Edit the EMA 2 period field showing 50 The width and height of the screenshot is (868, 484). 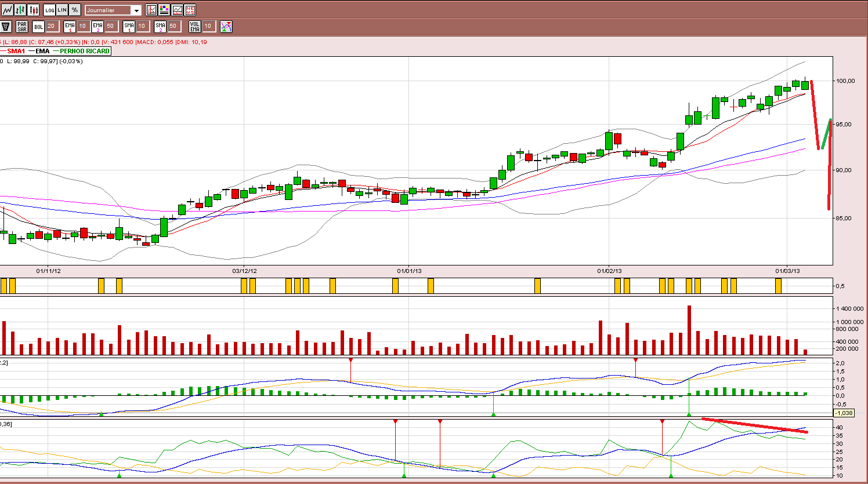pyautogui.click(x=111, y=26)
